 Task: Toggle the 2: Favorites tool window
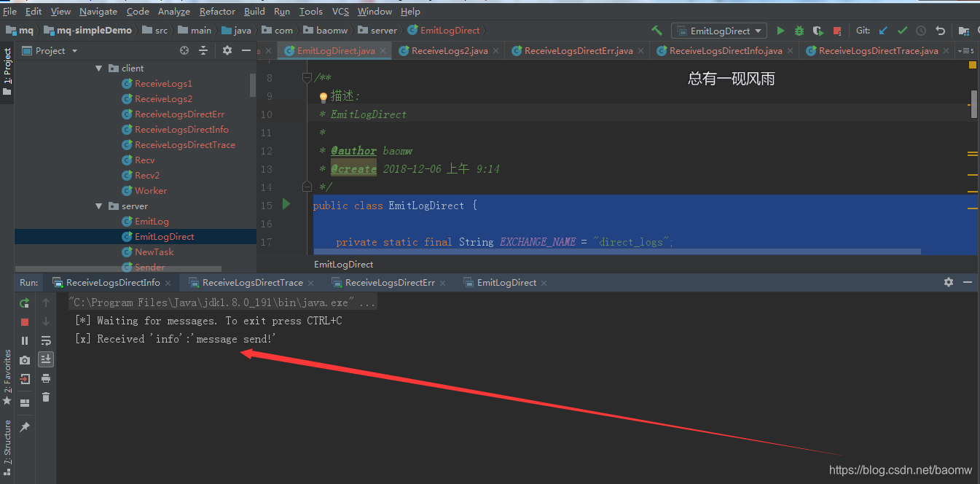click(x=7, y=378)
